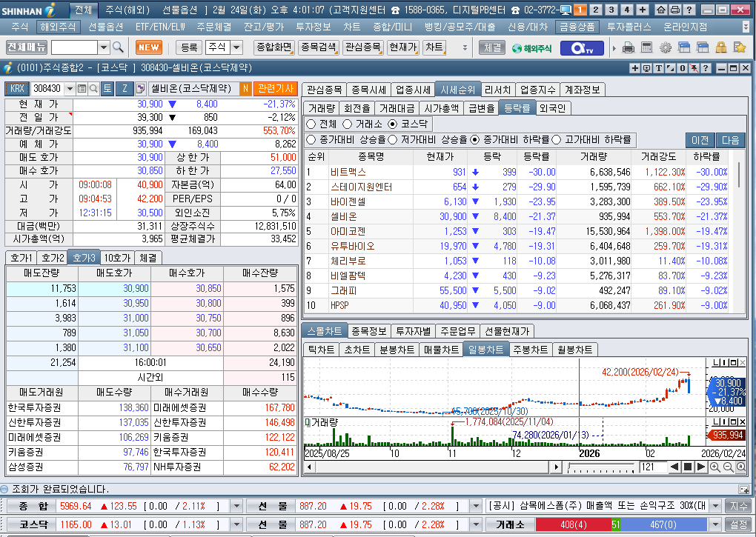Select the 전체 market radio button
This screenshot has height=537, width=756.
[311, 124]
